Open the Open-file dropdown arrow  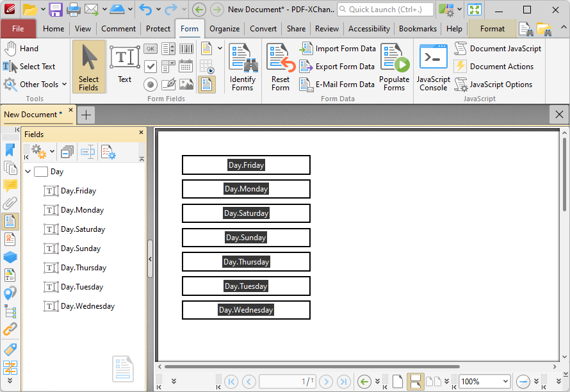click(x=42, y=10)
